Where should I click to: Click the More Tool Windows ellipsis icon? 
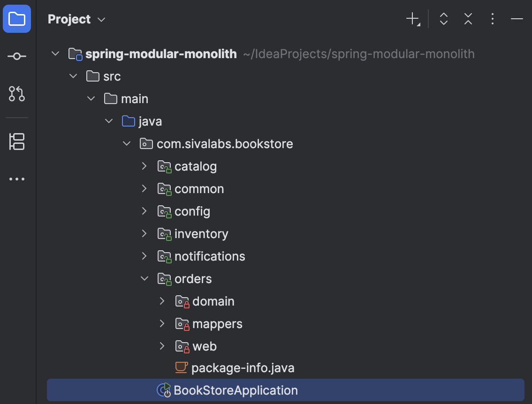[17, 179]
